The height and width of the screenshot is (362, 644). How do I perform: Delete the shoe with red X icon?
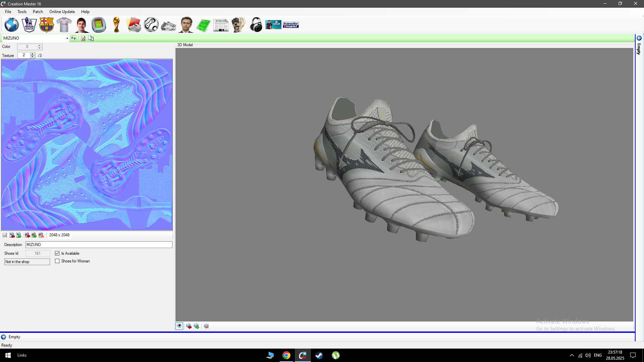(x=83, y=38)
